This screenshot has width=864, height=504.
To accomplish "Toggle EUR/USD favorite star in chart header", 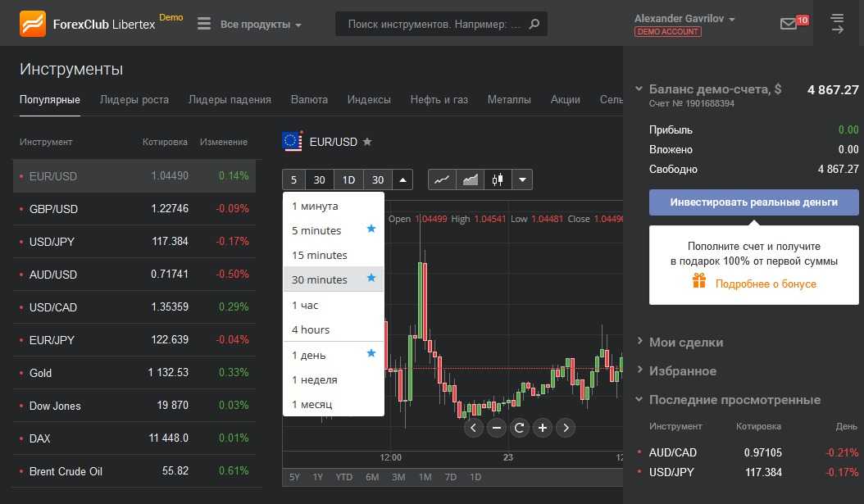I will 367,142.
